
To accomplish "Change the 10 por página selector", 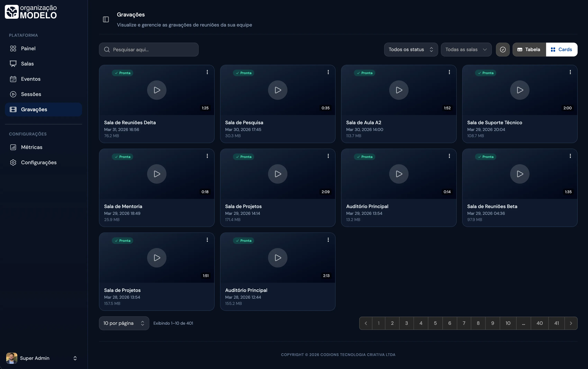I will (x=124, y=323).
